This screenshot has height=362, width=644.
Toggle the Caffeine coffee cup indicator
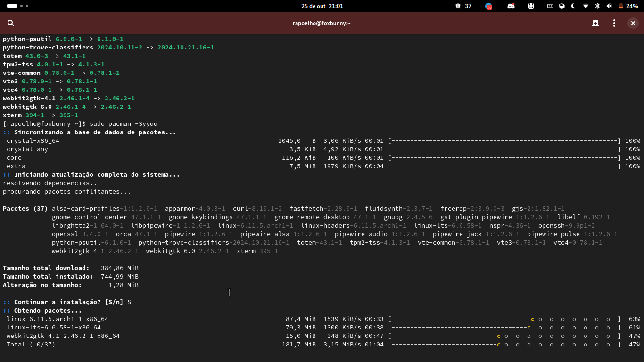coord(562,6)
